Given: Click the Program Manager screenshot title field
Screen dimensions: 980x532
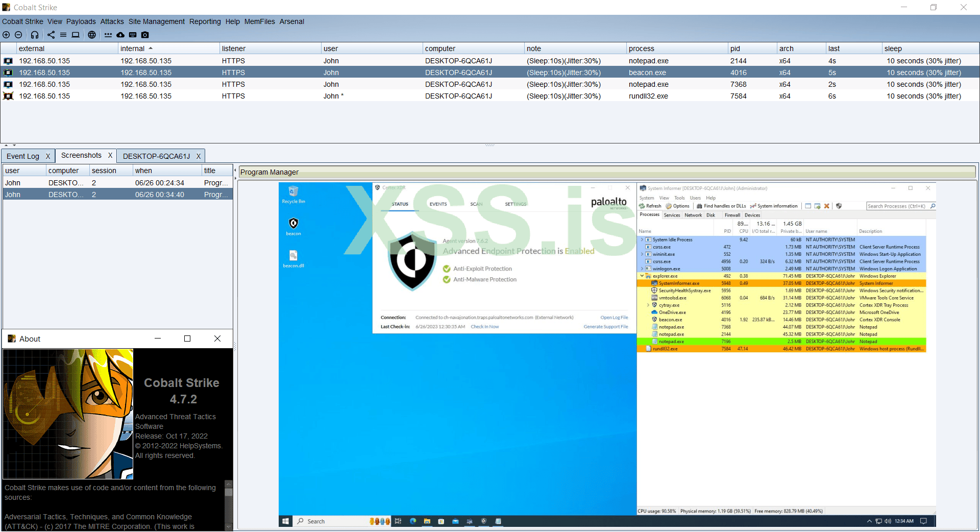Looking at the screenshot, I should coord(607,172).
